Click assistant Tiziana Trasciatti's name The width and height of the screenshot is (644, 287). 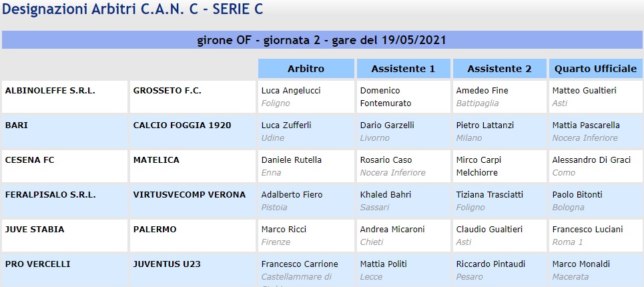(x=489, y=195)
